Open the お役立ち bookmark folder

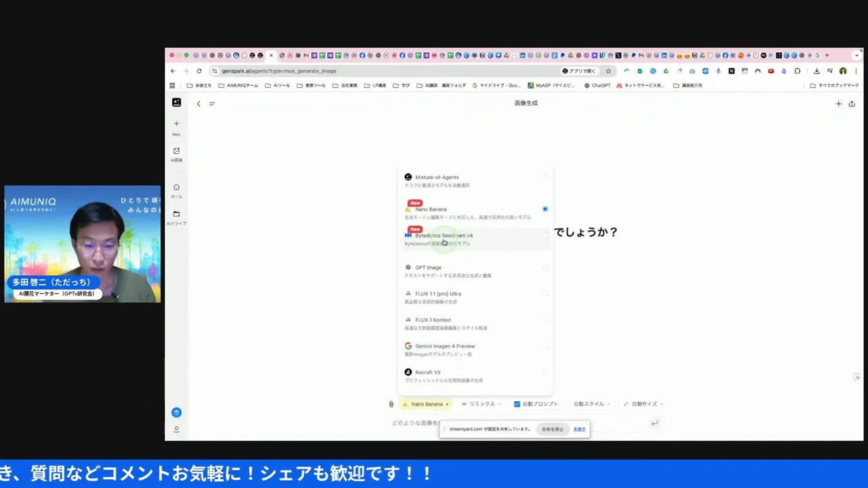(x=199, y=85)
